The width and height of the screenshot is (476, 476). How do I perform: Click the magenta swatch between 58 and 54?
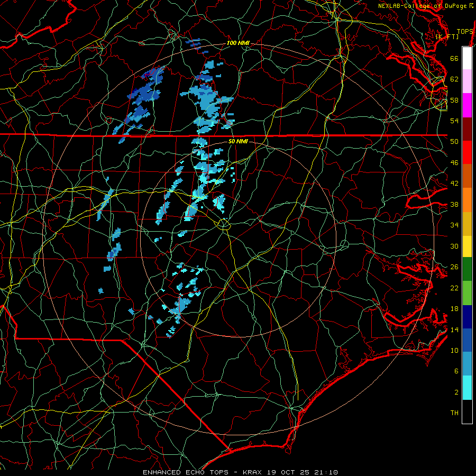[x=467, y=105]
